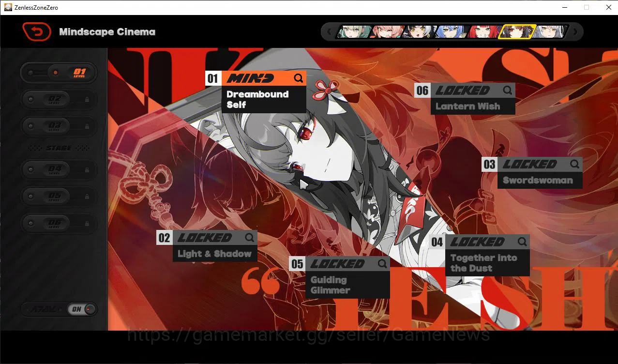Click lock icon on level 02 switch
618x364 pixels.
pos(87,100)
